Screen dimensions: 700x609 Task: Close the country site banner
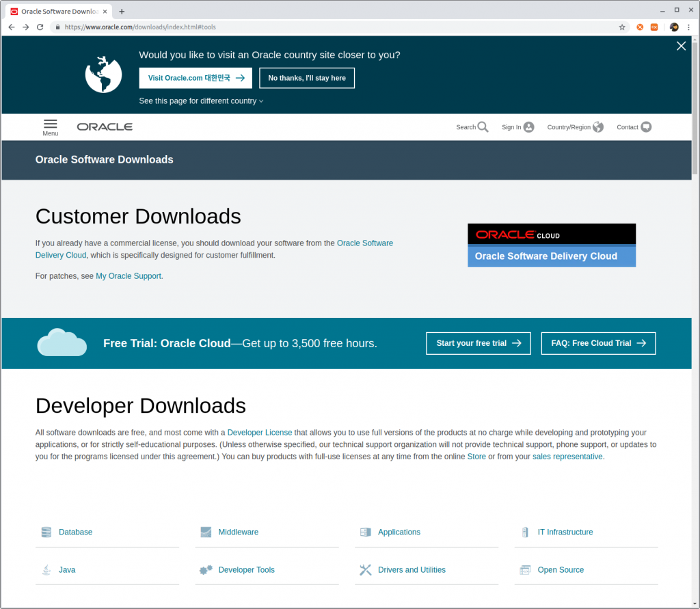click(681, 46)
